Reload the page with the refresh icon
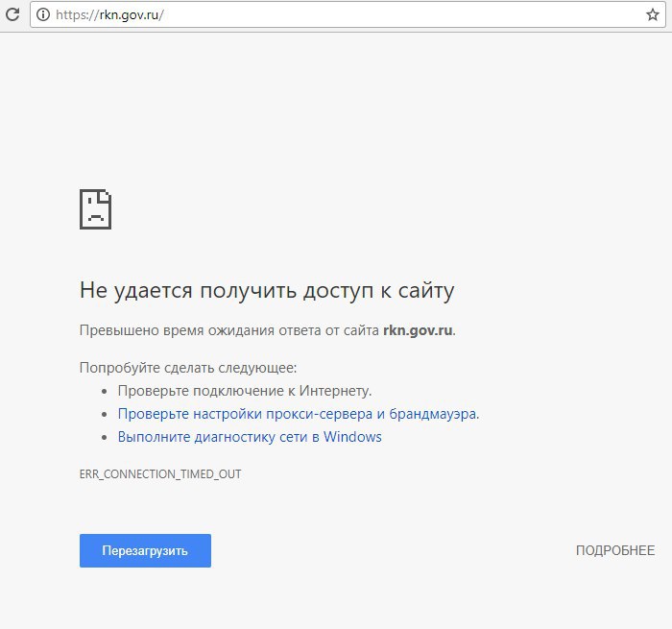672x629 pixels. tap(12, 14)
